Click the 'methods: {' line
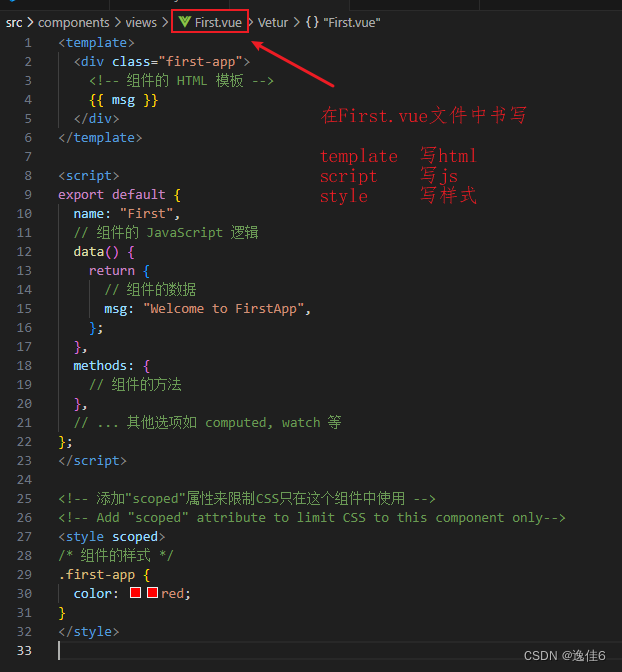 pos(111,366)
